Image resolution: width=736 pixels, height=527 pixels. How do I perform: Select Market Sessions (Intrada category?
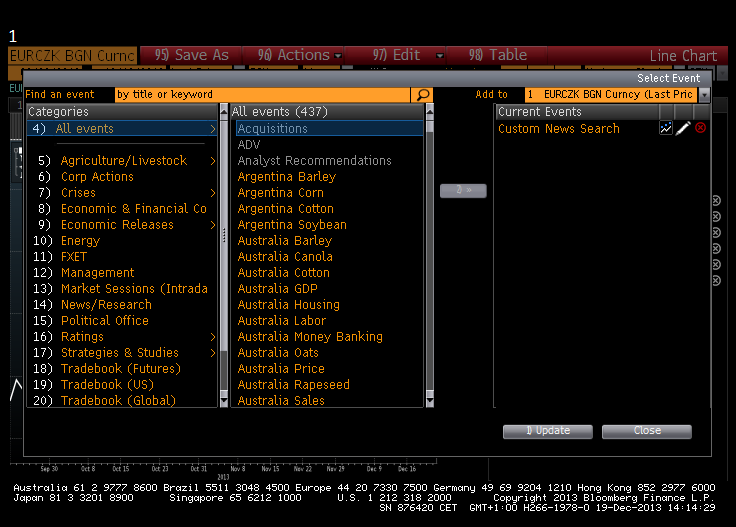coord(134,289)
